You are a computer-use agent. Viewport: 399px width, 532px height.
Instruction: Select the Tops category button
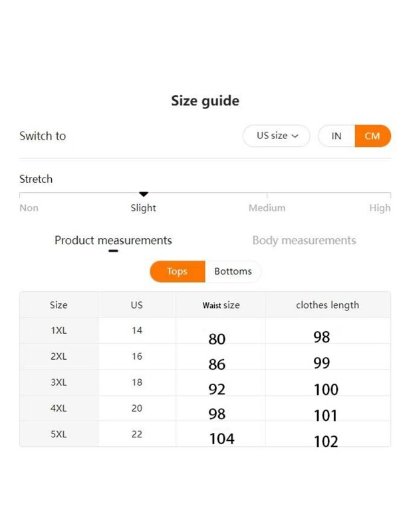(x=176, y=271)
